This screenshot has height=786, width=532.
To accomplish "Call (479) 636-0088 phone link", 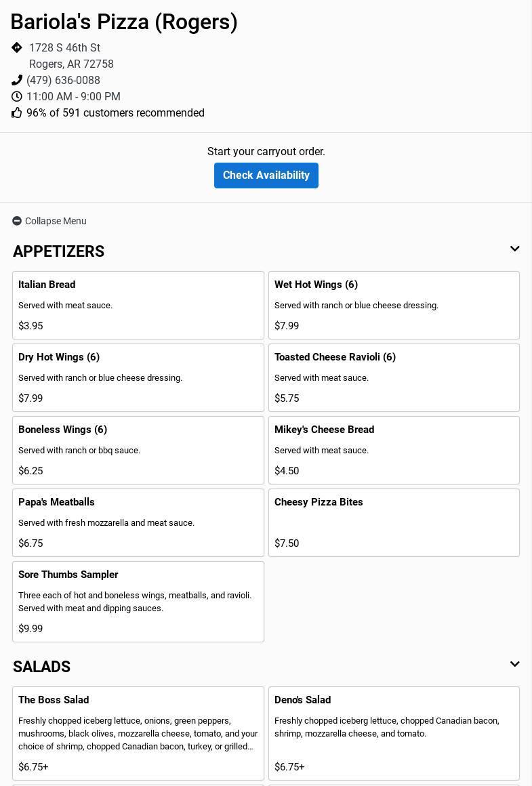I will pos(63,80).
